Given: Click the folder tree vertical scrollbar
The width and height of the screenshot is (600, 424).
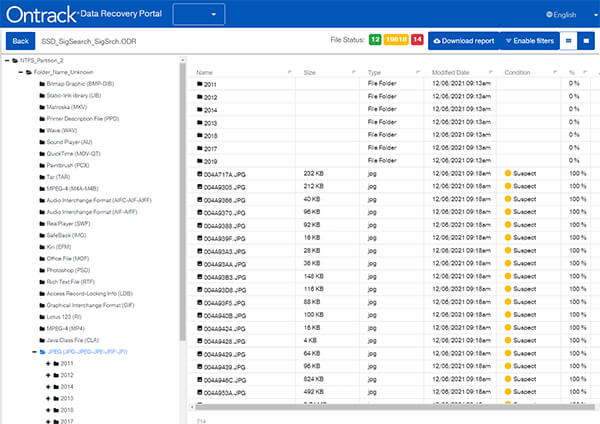Looking at the screenshot, I should [x=182, y=203].
